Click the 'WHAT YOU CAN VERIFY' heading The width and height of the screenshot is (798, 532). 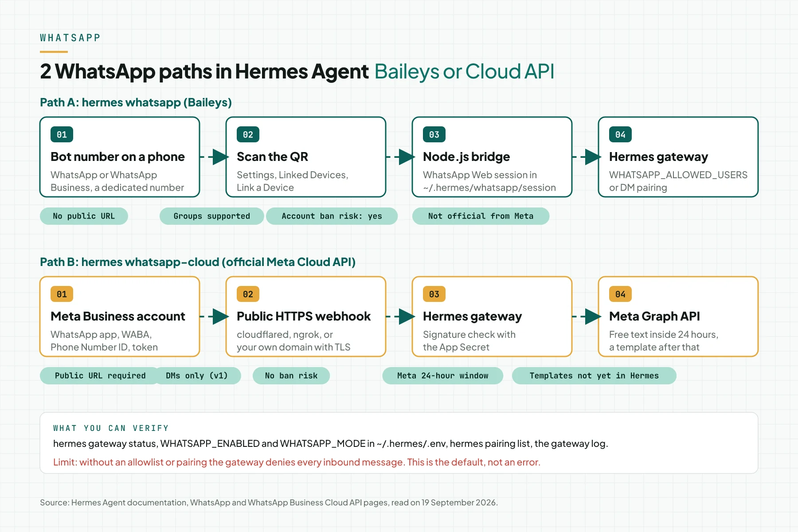click(x=111, y=428)
